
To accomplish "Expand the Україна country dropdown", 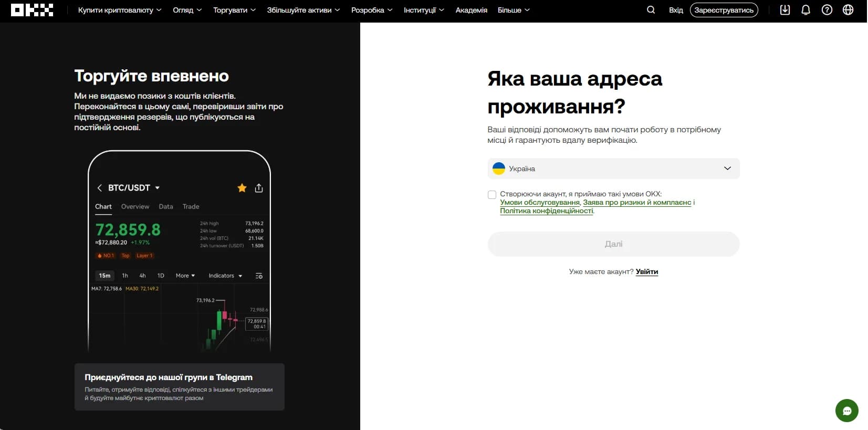I will [x=613, y=169].
